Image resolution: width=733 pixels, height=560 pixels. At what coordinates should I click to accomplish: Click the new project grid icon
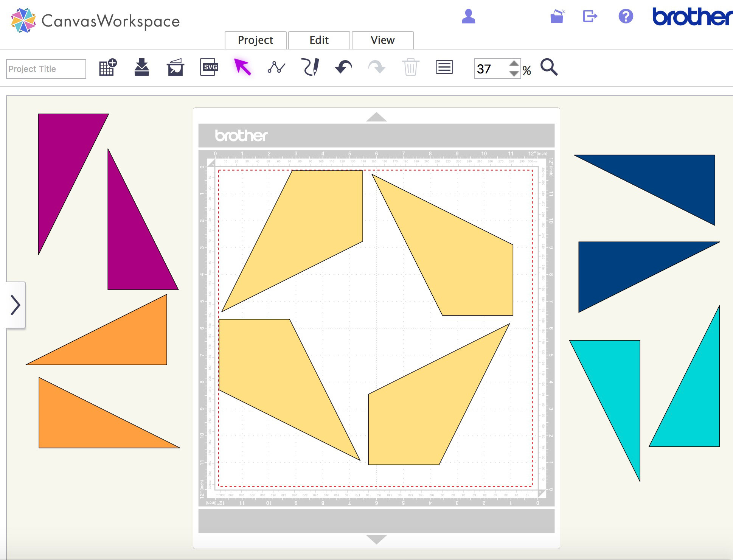108,67
